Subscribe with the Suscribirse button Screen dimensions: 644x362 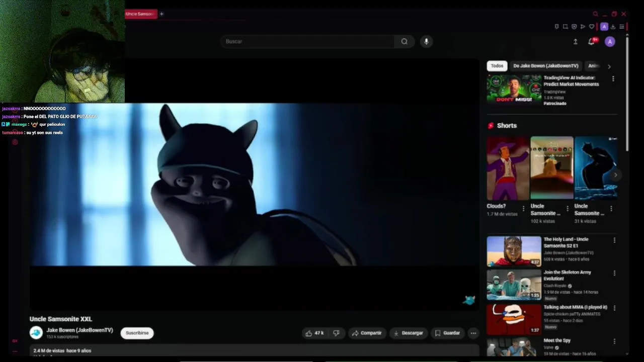tap(137, 333)
